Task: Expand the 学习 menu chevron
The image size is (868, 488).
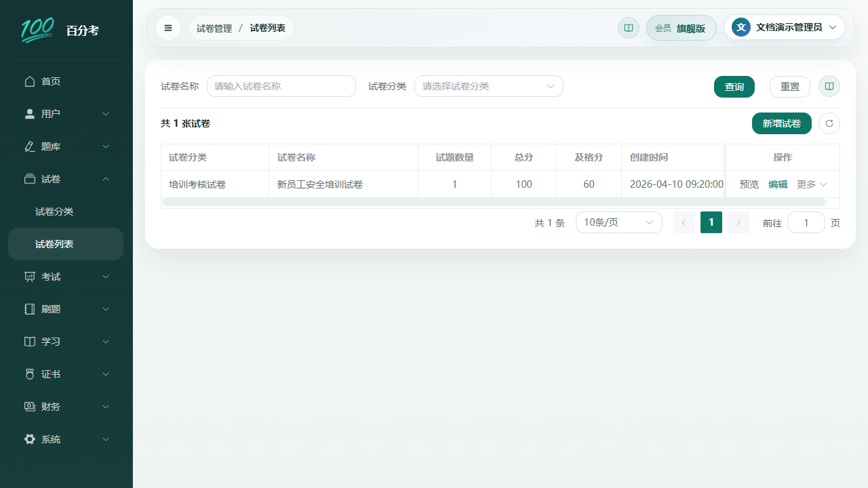Action: pos(106,342)
